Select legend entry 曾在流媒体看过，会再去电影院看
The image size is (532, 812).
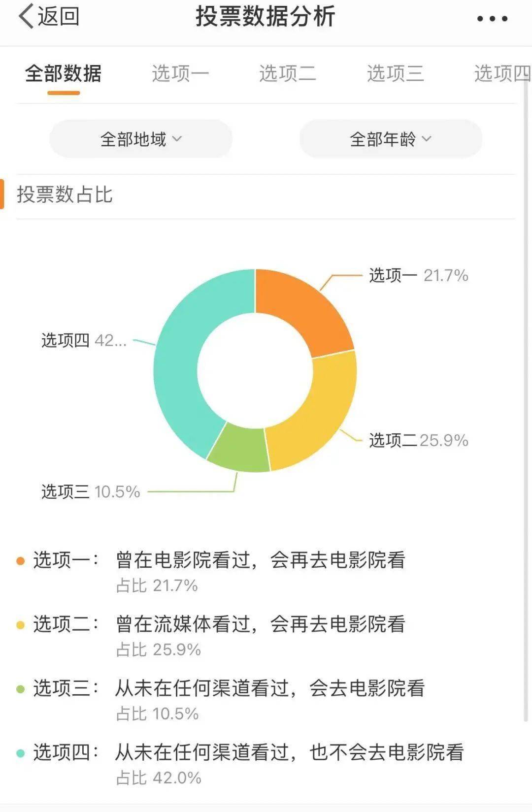pos(260,624)
